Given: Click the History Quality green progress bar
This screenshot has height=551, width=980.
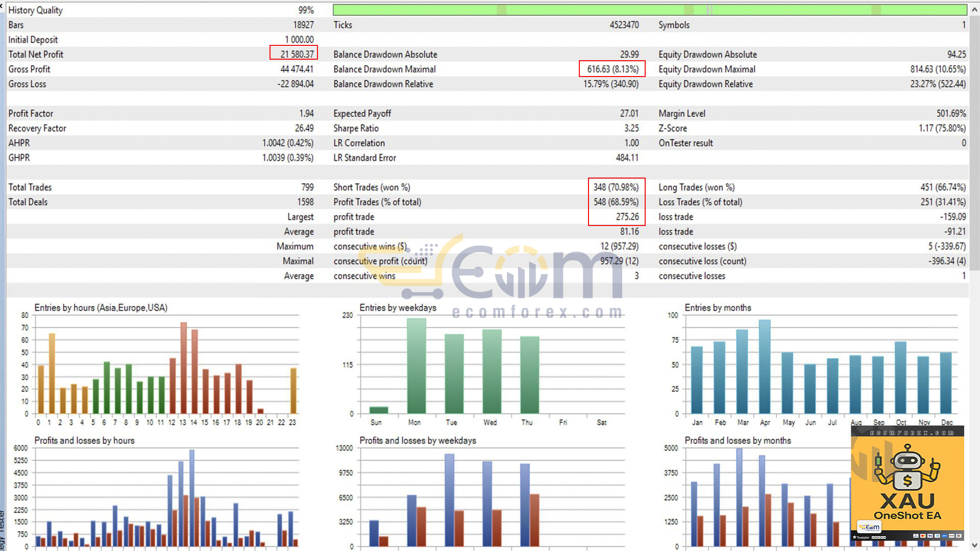Looking at the screenshot, I should [650, 10].
